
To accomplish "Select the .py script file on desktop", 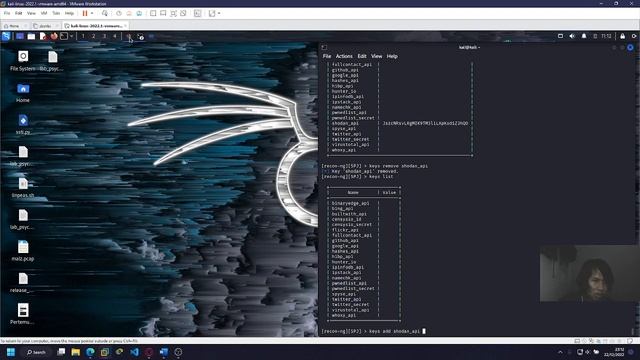I will point(23,124).
